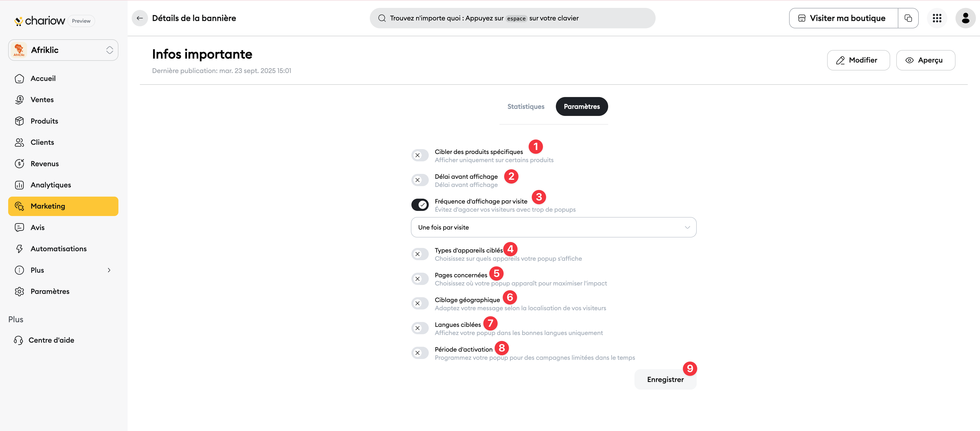Switch to the Statistiques tab
The width and height of the screenshot is (980, 431).
pos(526,107)
